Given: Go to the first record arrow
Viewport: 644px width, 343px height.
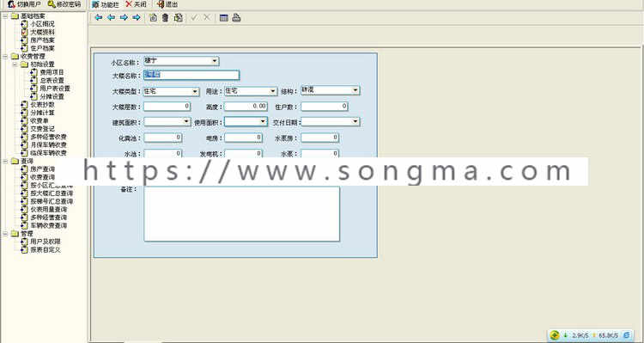Looking at the screenshot, I should click(x=99, y=18).
